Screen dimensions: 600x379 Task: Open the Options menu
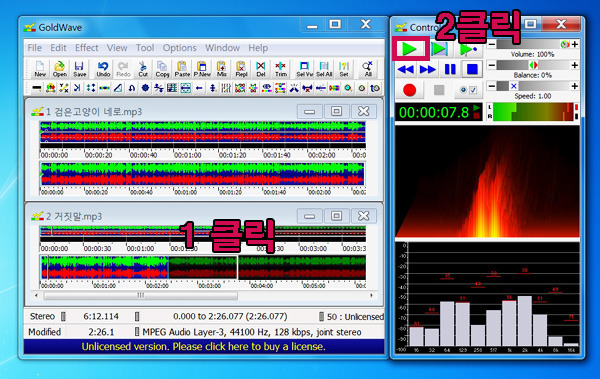(179, 48)
